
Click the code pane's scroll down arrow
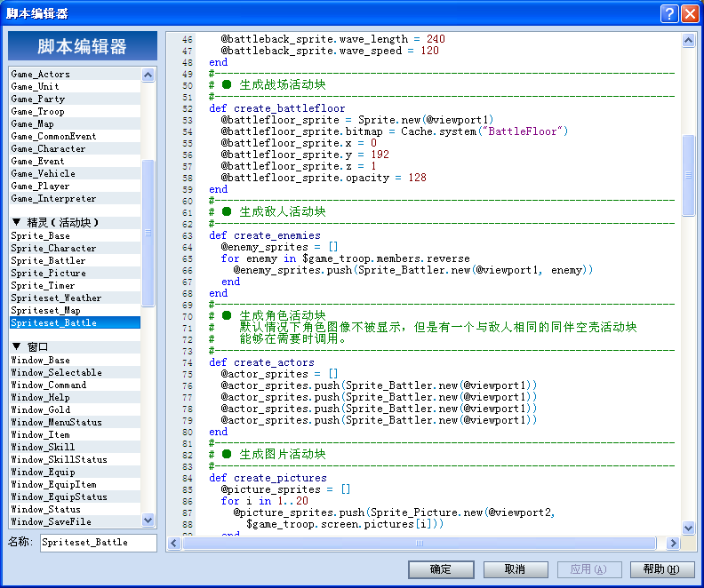(x=688, y=528)
